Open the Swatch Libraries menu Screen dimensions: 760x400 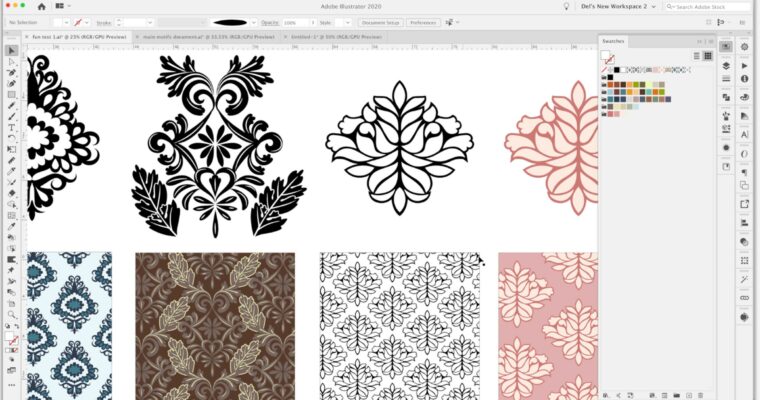606,396
